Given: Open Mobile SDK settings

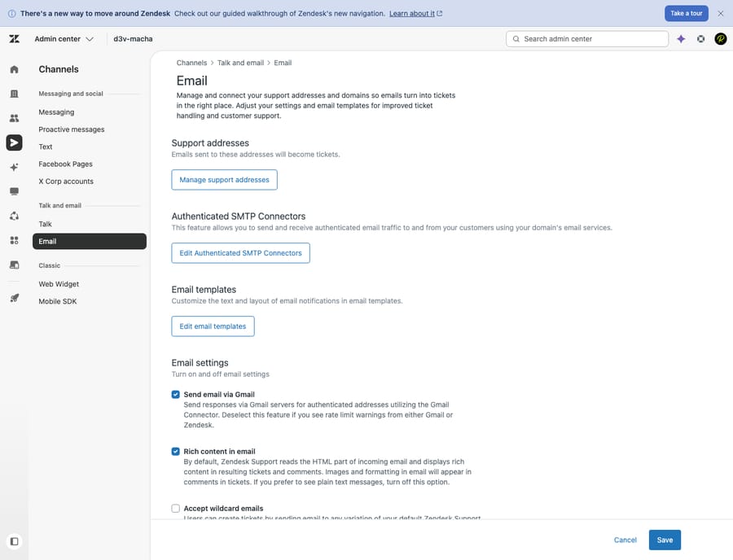Looking at the screenshot, I should (x=58, y=301).
